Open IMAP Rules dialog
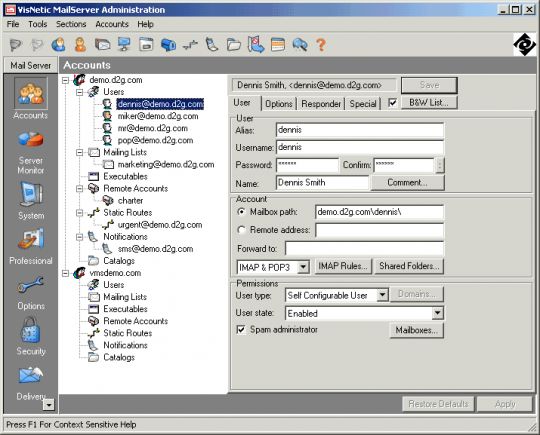 point(343,266)
